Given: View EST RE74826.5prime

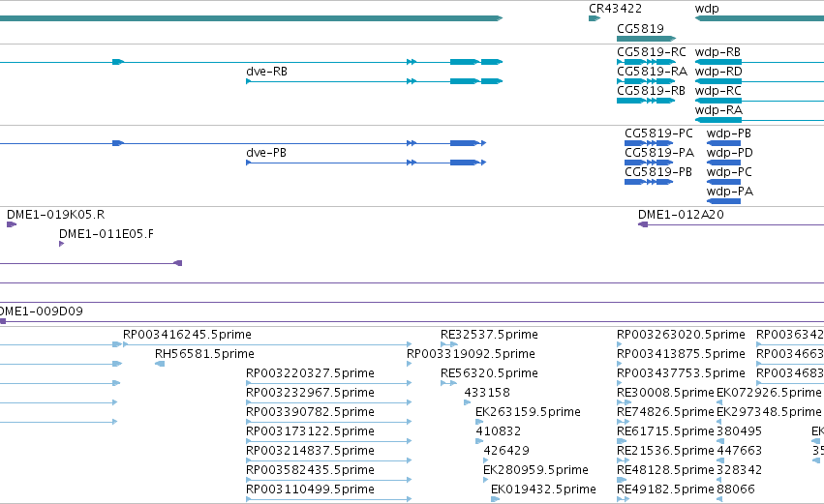Looking at the screenshot, I should [x=665, y=412].
